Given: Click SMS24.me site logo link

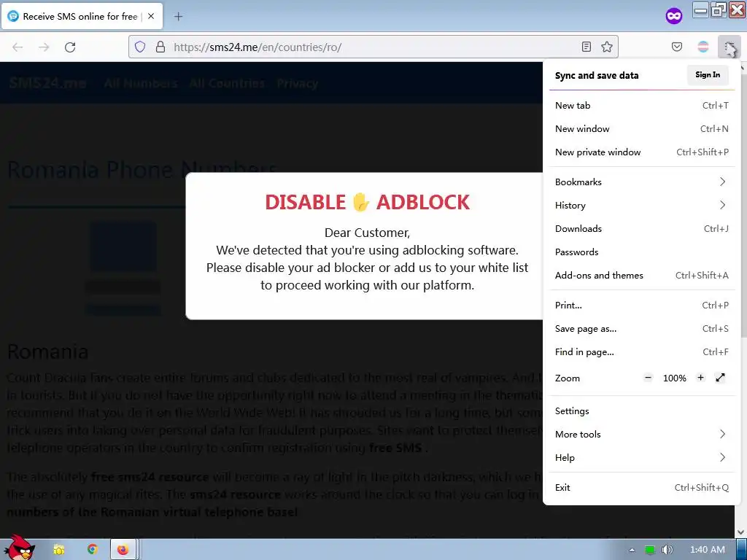Looking at the screenshot, I should pyautogui.click(x=47, y=83).
